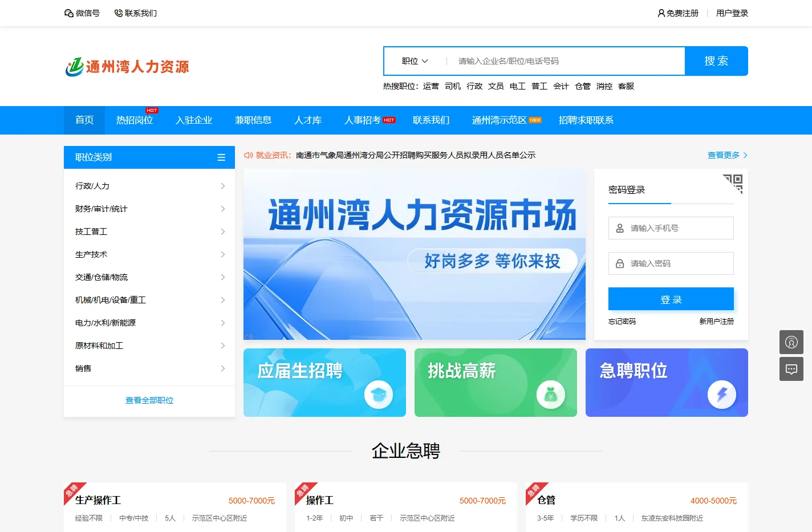The height and width of the screenshot is (532, 812).
Task: Toggle the 职位类别 hamburger menu icon
Action: (221, 157)
